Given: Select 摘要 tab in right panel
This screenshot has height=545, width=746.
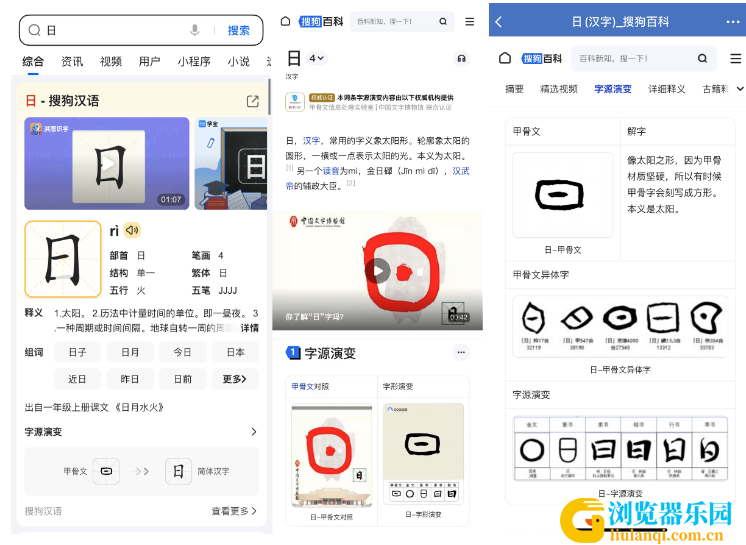Looking at the screenshot, I should tap(514, 89).
